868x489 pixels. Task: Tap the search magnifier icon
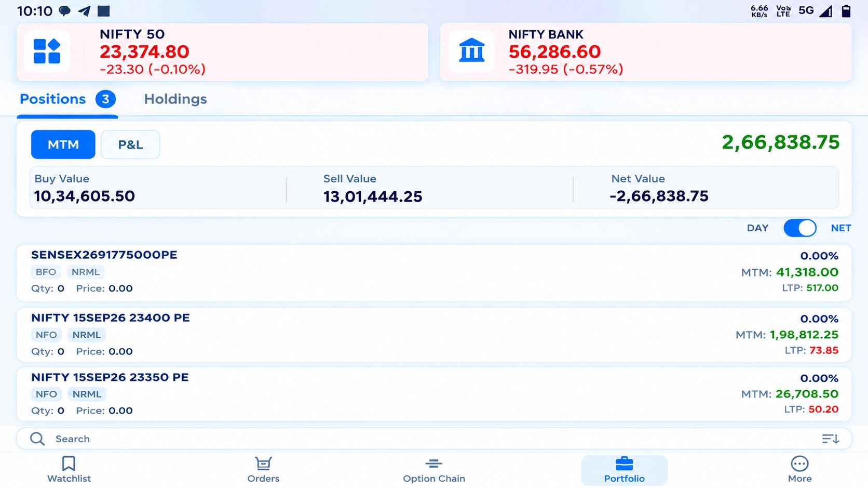tap(37, 439)
